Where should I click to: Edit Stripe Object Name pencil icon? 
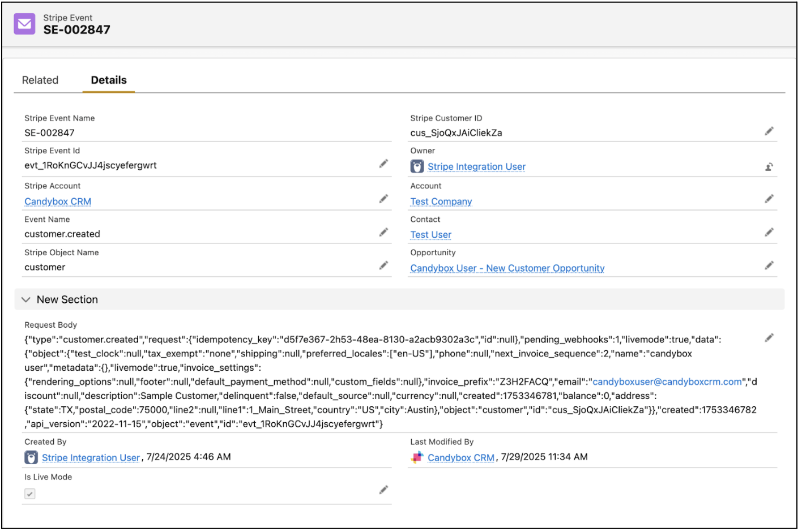point(383,265)
